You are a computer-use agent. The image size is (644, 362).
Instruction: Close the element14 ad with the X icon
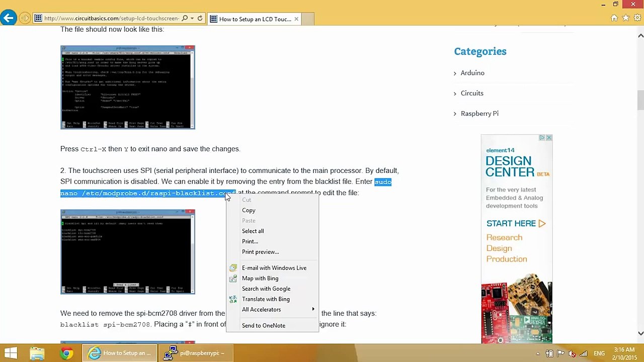click(x=549, y=138)
